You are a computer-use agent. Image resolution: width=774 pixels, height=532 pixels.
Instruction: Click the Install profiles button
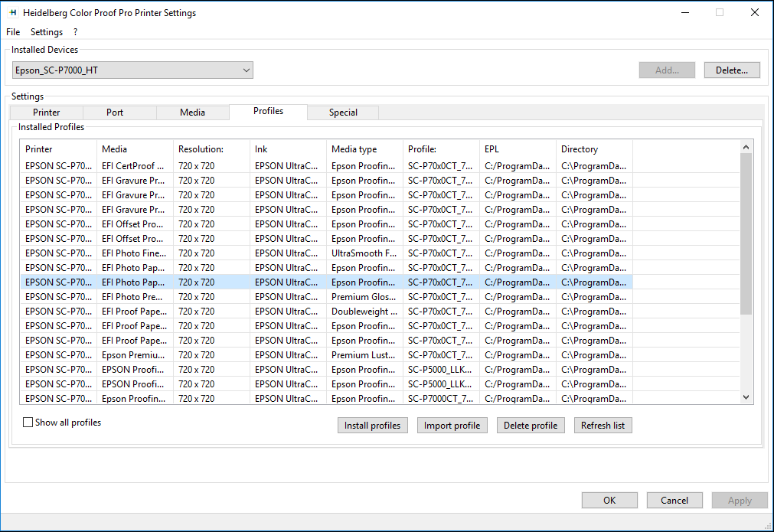[x=373, y=426]
